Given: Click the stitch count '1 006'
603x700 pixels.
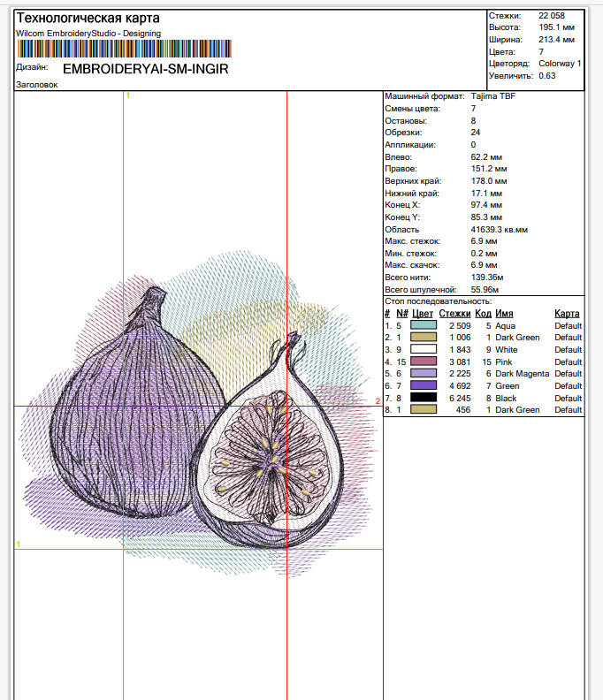Looking at the screenshot, I should click(x=460, y=338).
